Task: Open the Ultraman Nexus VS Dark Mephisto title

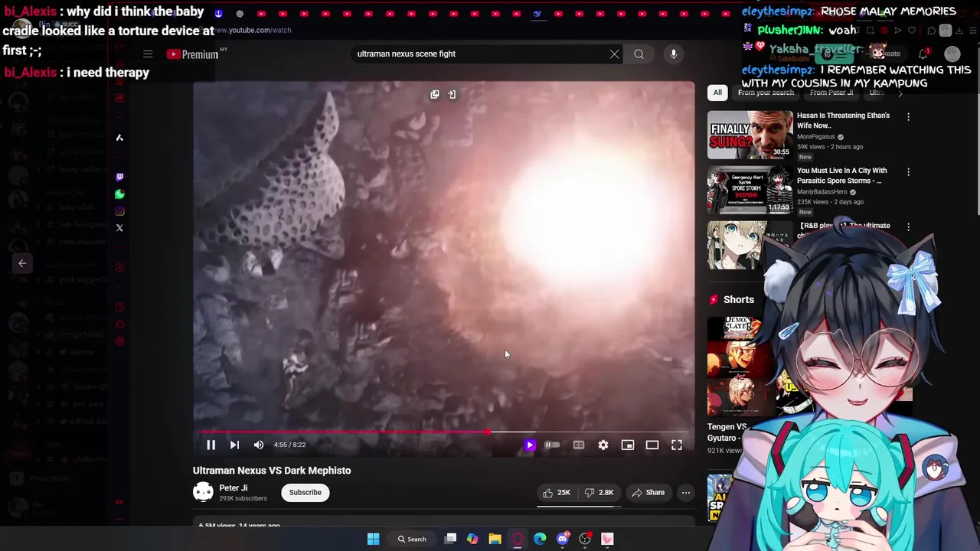Action: click(272, 471)
